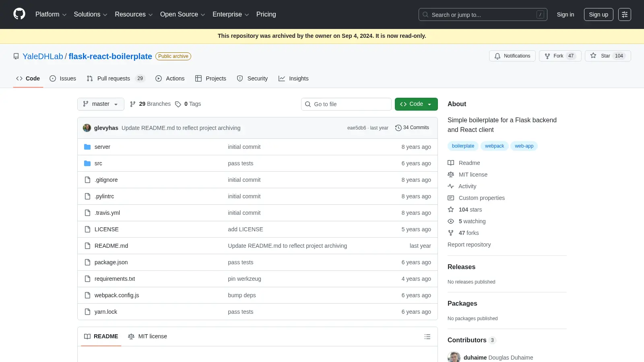This screenshot has height=362, width=644.
Task: Click the eye icon for watching
Action: tap(451, 221)
